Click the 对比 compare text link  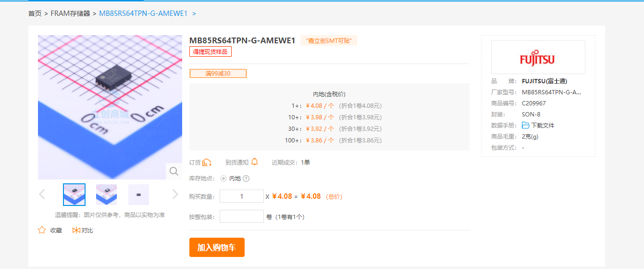(x=87, y=231)
